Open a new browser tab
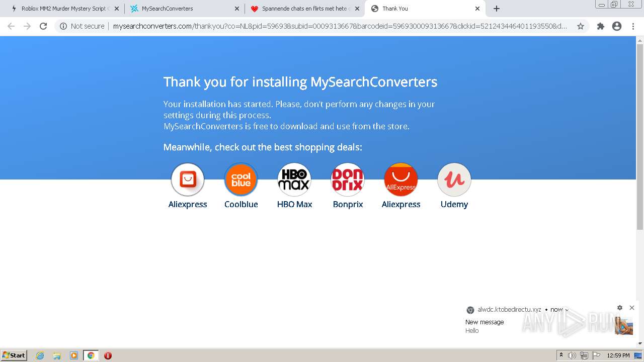Viewport: 644px width, 362px height. pos(497,9)
